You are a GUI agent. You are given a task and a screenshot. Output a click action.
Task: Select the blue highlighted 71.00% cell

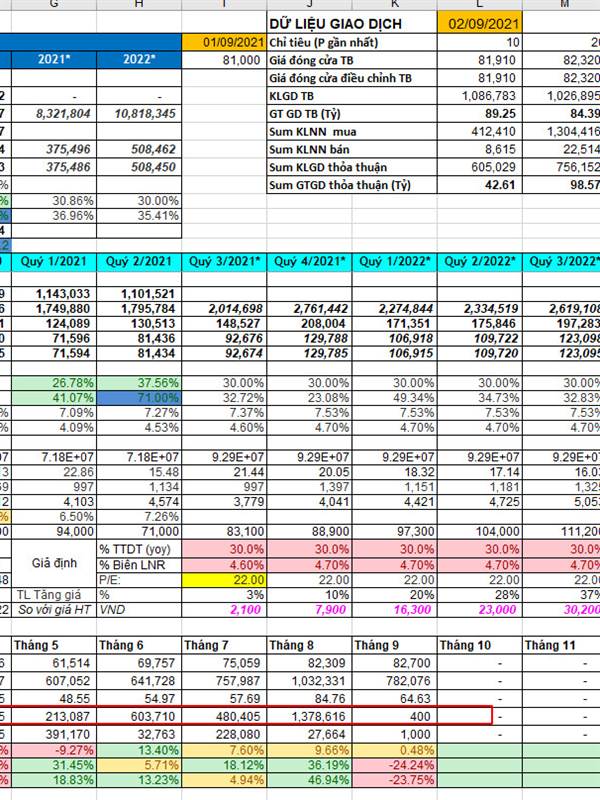tap(139, 397)
